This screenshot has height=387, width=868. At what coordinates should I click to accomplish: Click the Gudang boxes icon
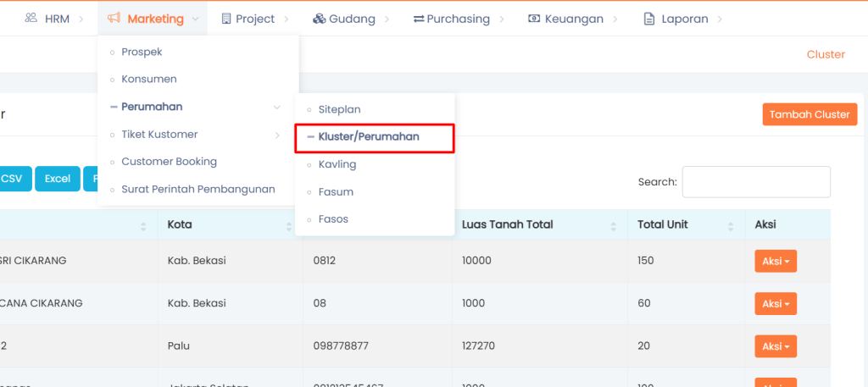319,18
